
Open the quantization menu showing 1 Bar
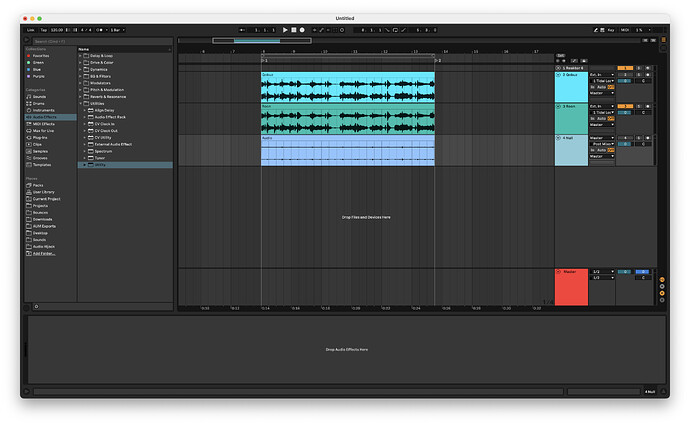pyautogui.click(x=117, y=30)
